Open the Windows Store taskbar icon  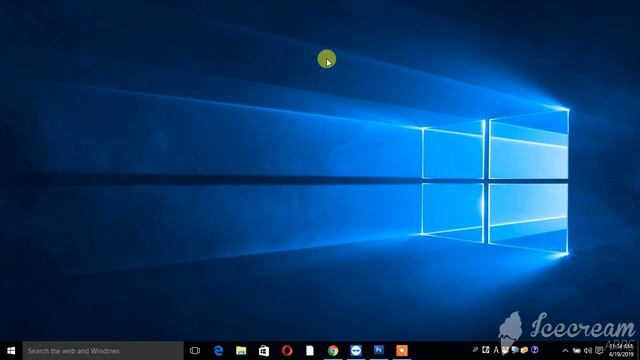pyautogui.click(x=264, y=351)
